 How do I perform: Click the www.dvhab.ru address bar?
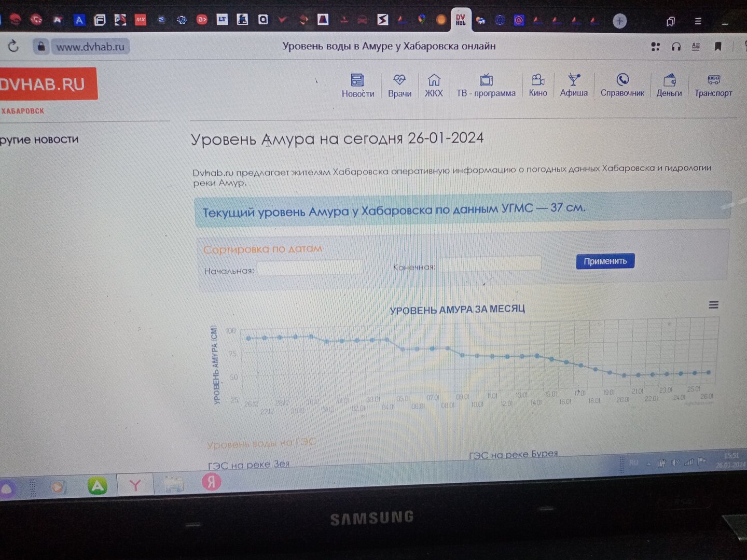(90, 47)
